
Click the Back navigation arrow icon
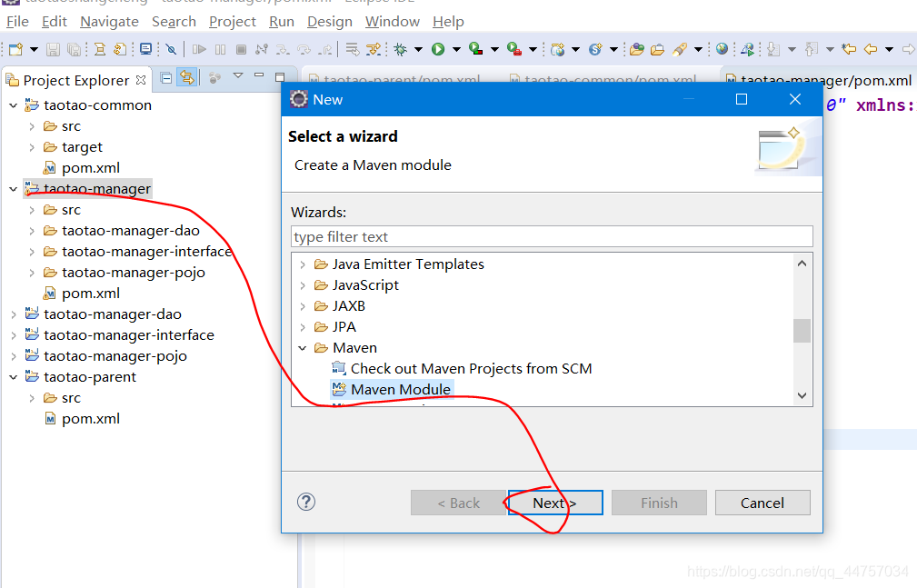(x=871, y=49)
